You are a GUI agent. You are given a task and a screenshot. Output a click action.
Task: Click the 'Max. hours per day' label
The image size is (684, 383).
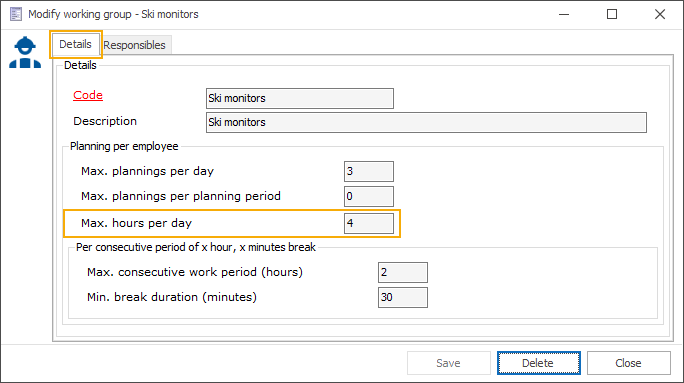coord(137,223)
